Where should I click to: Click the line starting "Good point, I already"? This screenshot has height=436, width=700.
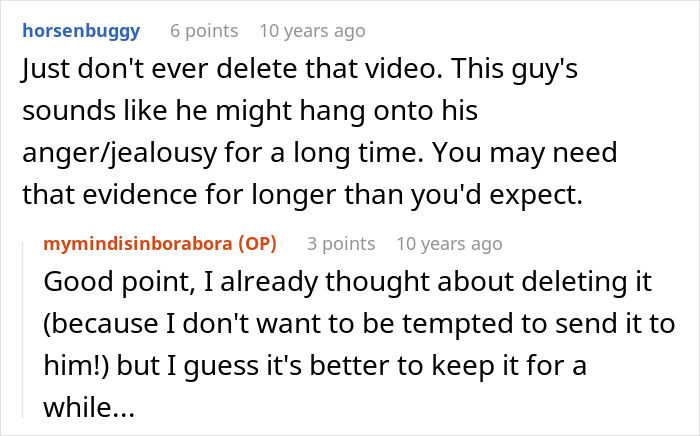(x=346, y=283)
